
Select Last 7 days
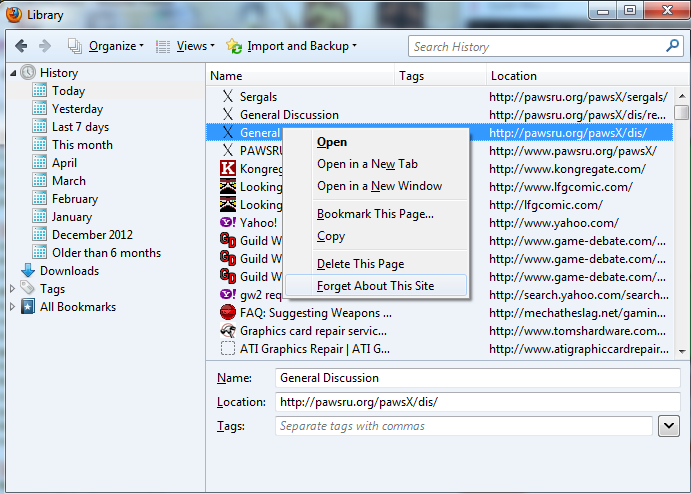(80, 127)
